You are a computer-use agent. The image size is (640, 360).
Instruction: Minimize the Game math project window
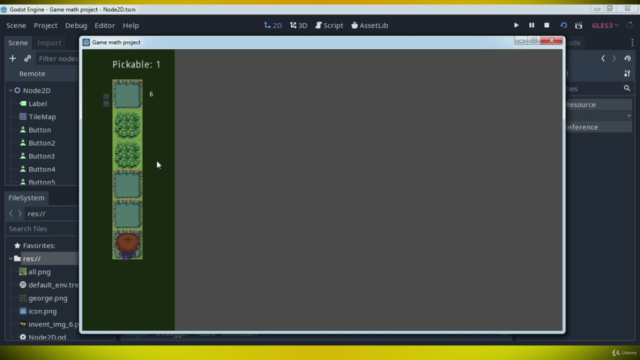coord(521,40)
